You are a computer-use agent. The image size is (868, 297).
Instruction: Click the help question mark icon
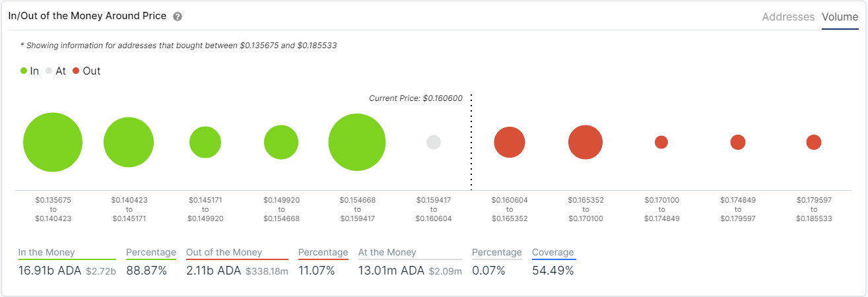178,16
